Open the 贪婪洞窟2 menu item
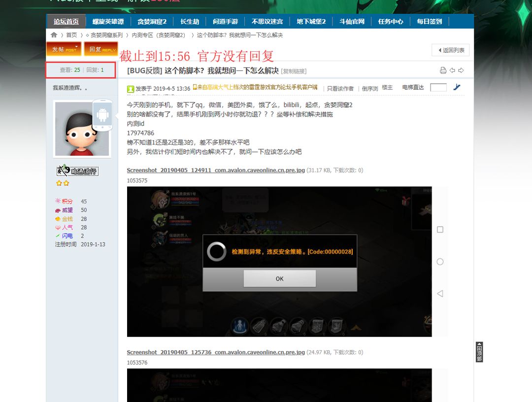The height and width of the screenshot is (402, 532). 152,21
